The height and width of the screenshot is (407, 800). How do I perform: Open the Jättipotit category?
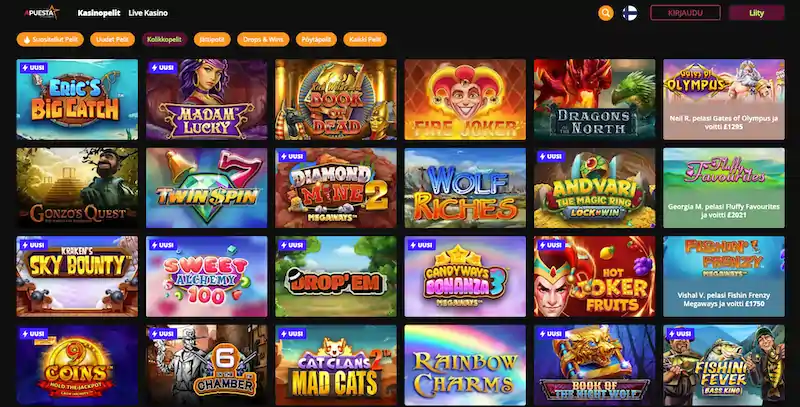[x=212, y=39]
